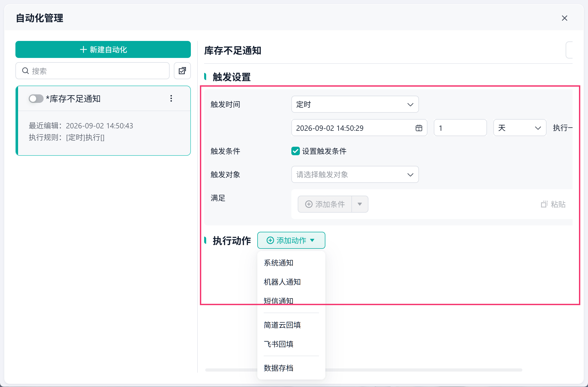The width and height of the screenshot is (588, 387).
Task: Focus the 搜索 input field
Action: [93, 71]
